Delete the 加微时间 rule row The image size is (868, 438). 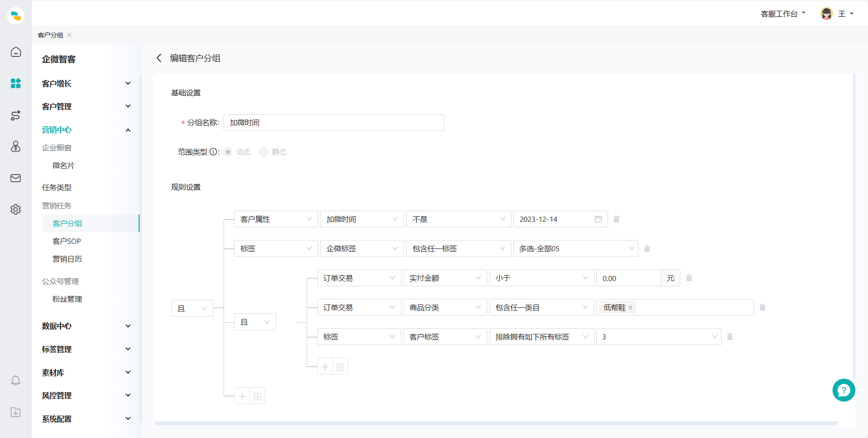point(616,219)
